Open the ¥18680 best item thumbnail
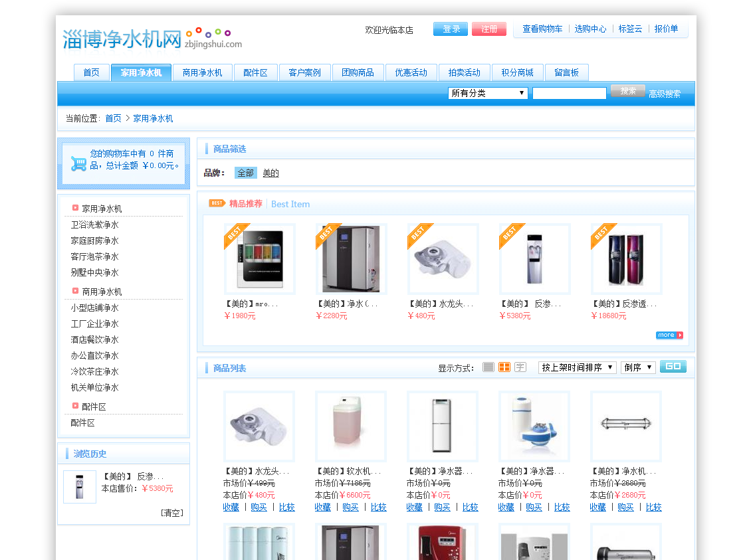Viewport: 753px width, 560px height. click(x=626, y=258)
